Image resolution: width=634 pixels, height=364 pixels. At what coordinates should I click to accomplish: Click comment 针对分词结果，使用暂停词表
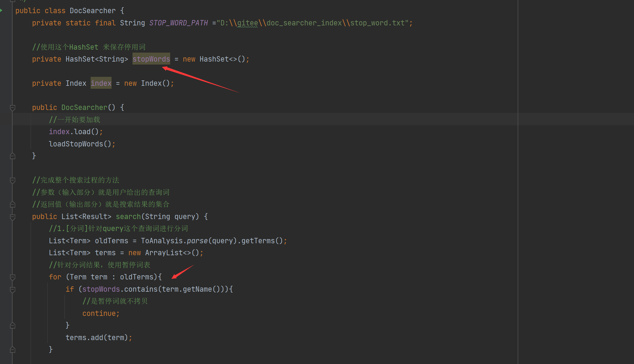coord(100,265)
